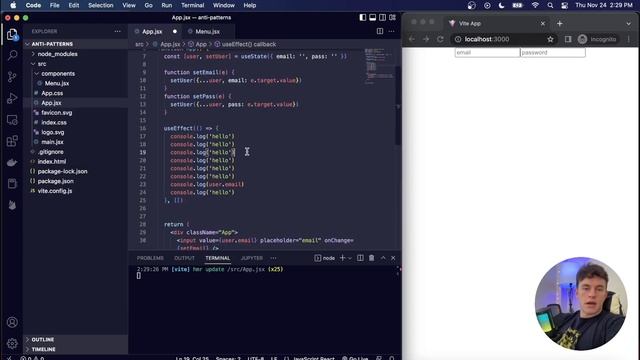The width and height of the screenshot is (640, 360).
Task: Close the terminal panel
Action: [393, 258]
